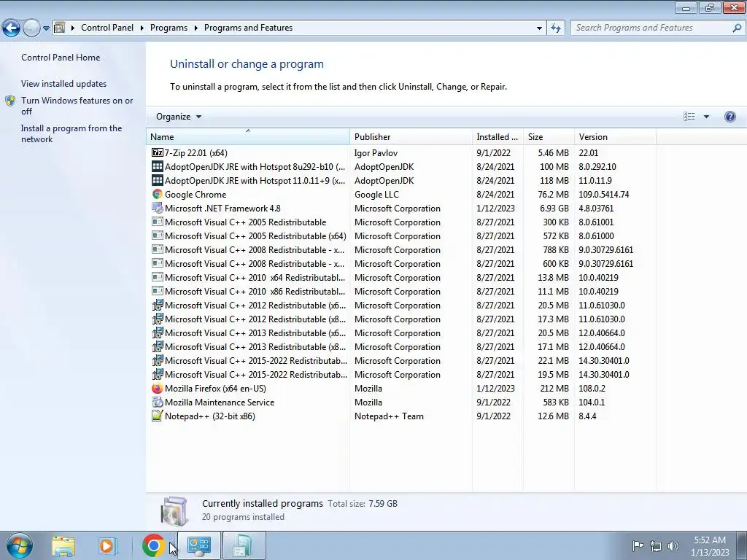Select Microsoft Visual C++ 2005 Redistributable row
Viewport: 747px width, 560px height.
(400, 222)
